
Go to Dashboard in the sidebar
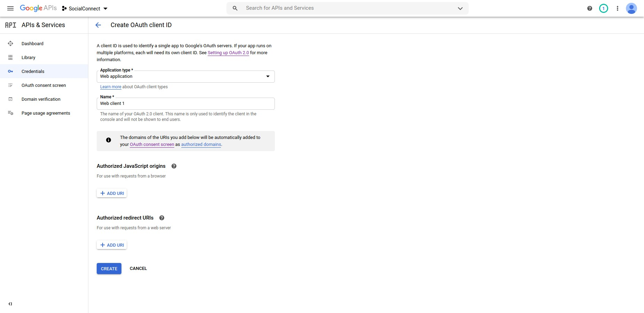click(x=32, y=43)
